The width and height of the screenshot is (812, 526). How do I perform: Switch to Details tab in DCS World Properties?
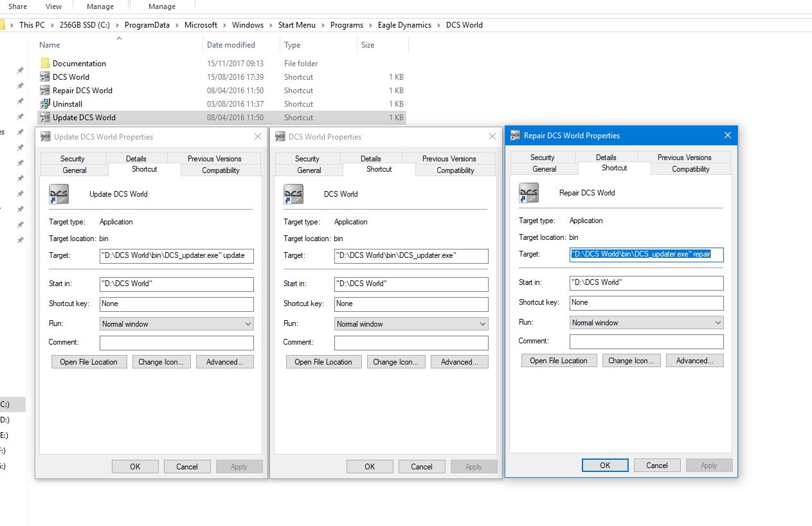coord(371,159)
